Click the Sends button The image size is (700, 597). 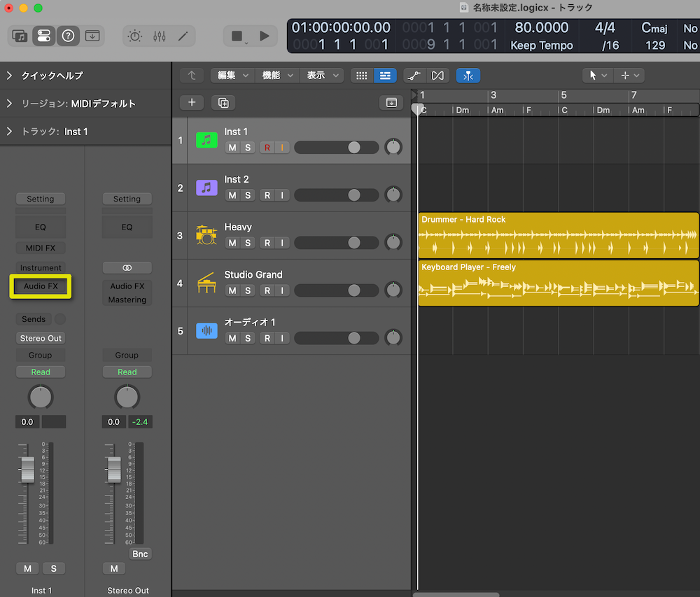point(34,319)
